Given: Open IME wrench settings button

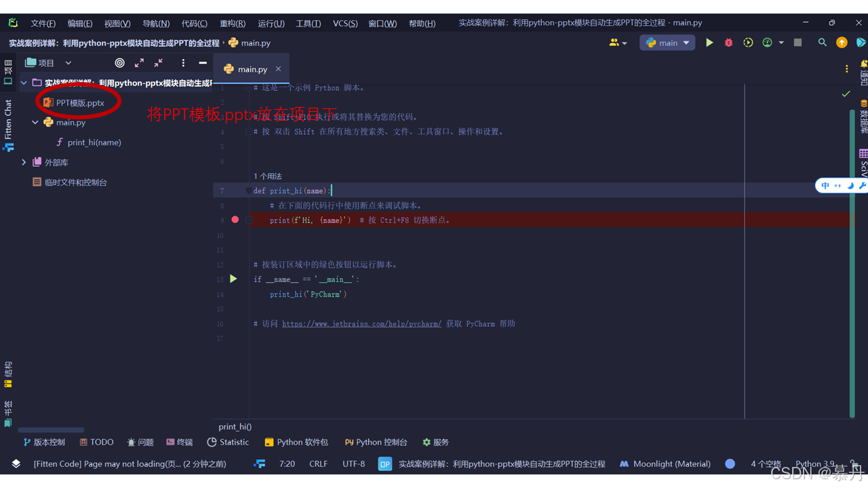Looking at the screenshot, I should point(862,185).
